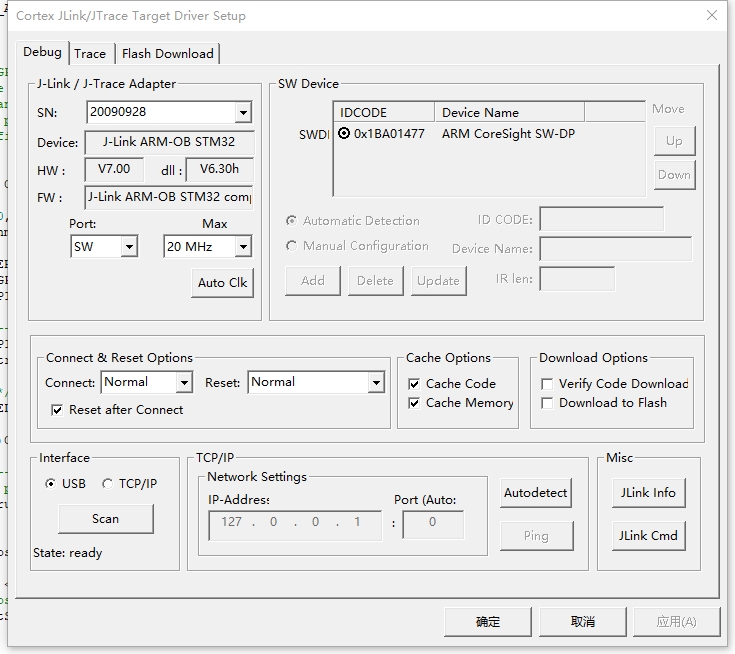
Task: Switch to the Trace tab
Action: click(90, 54)
